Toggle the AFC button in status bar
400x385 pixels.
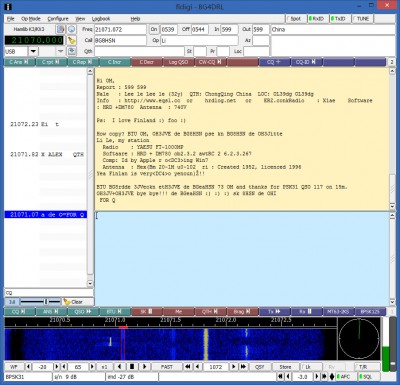click(x=345, y=377)
